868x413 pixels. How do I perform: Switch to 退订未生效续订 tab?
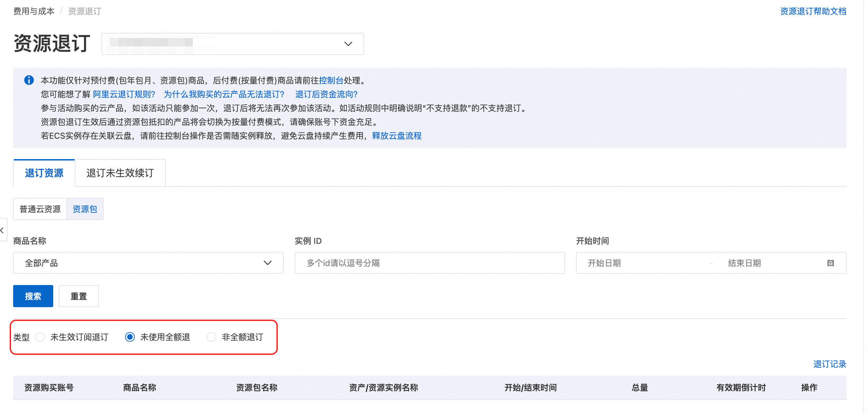[120, 173]
